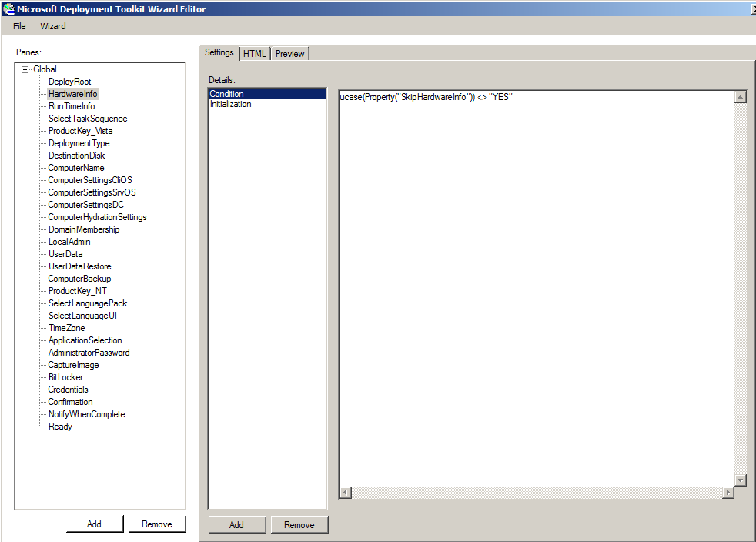Switch to the Preview tab
Image resolution: width=756 pixels, height=542 pixels.
click(x=289, y=54)
